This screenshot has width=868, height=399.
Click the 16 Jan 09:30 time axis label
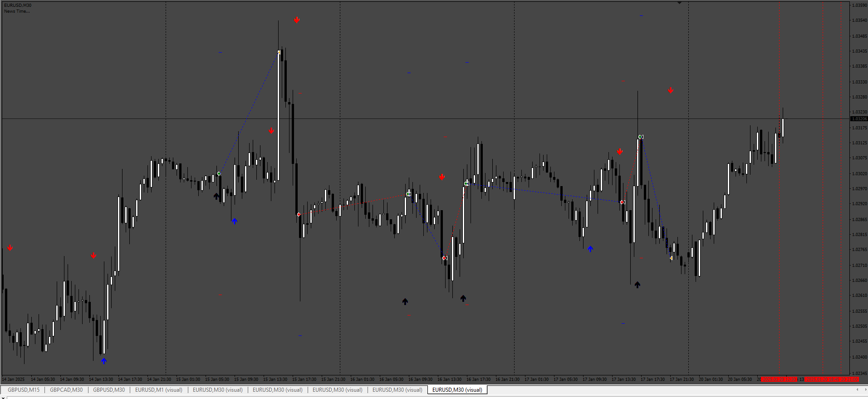pyautogui.click(x=420, y=379)
